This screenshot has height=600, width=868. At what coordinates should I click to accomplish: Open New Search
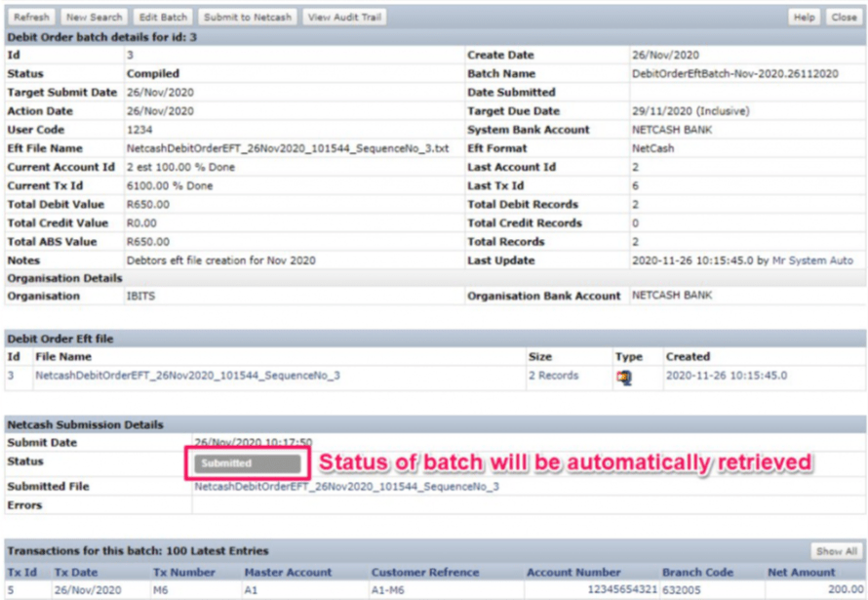pyautogui.click(x=94, y=17)
